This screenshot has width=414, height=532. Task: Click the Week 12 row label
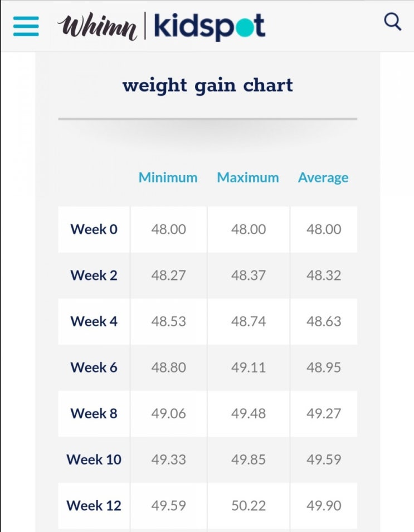coord(94,506)
